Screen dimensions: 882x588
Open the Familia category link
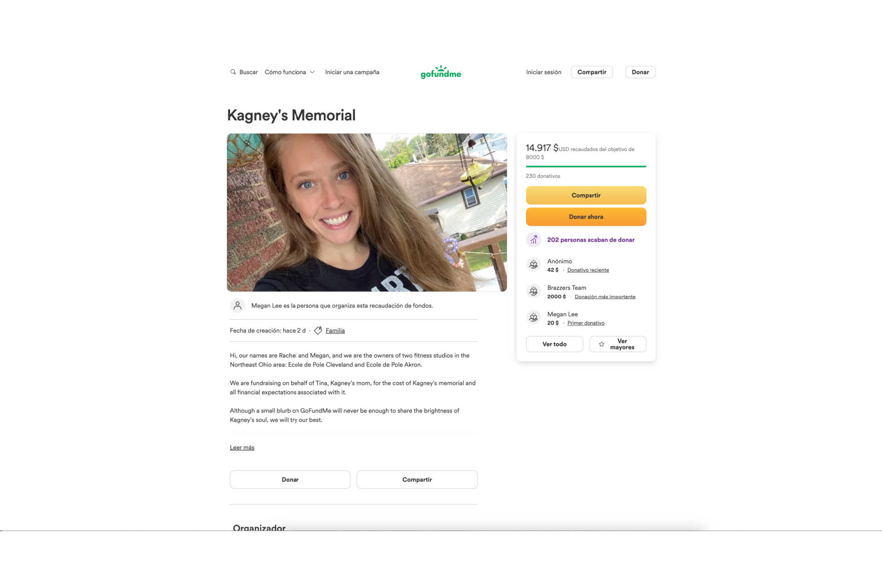click(335, 331)
